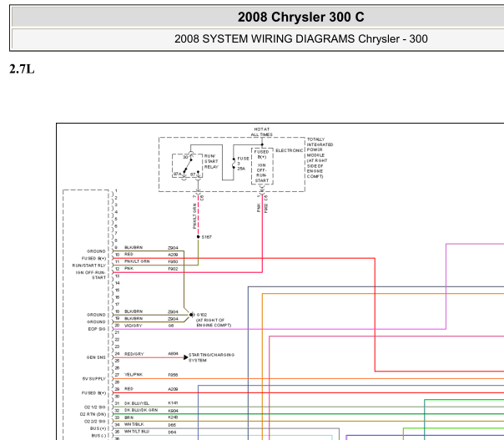Click circuit code "D64" on pin 35
Viewport: 504px width, 440px height.
[x=172, y=432]
